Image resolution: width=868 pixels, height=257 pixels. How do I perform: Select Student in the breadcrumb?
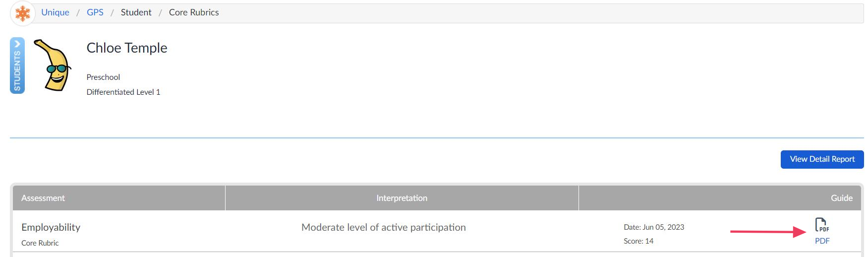(136, 12)
